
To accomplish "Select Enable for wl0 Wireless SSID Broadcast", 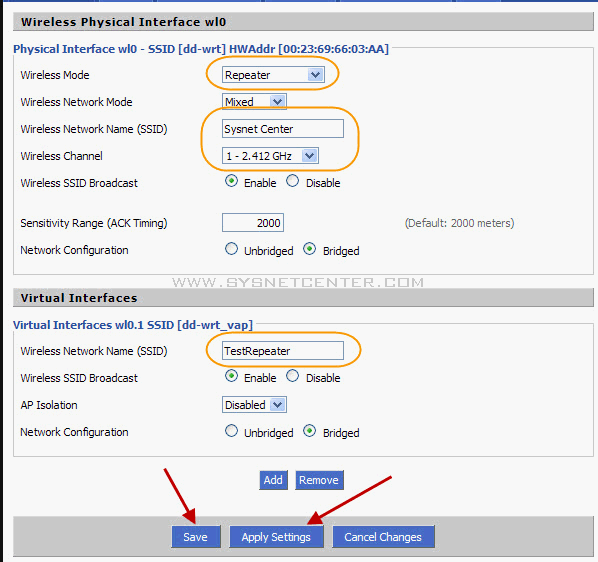I will pyautogui.click(x=231, y=181).
